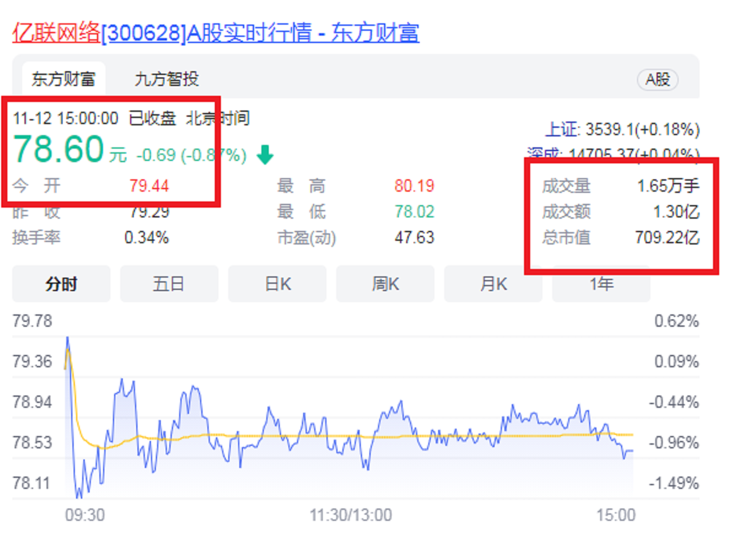Image resolution: width=756 pixels, height=538 pixels.
Task: Click the 市盈(动) value 47.63
Action: [x=414, y=238]
